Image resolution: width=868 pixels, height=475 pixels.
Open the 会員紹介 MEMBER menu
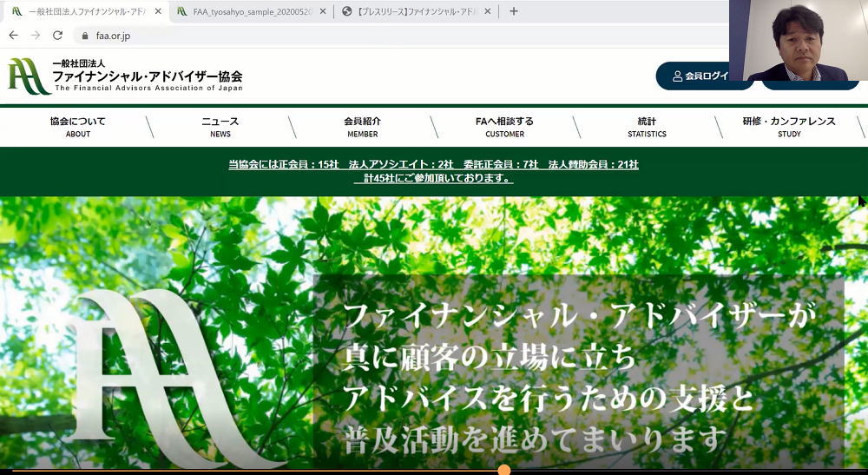click(x=363, y=127)
